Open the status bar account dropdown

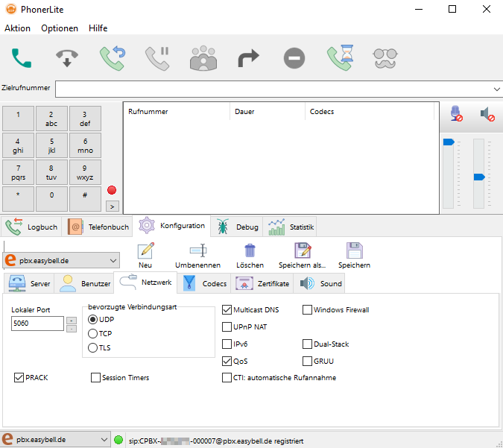tap(104, 440)
